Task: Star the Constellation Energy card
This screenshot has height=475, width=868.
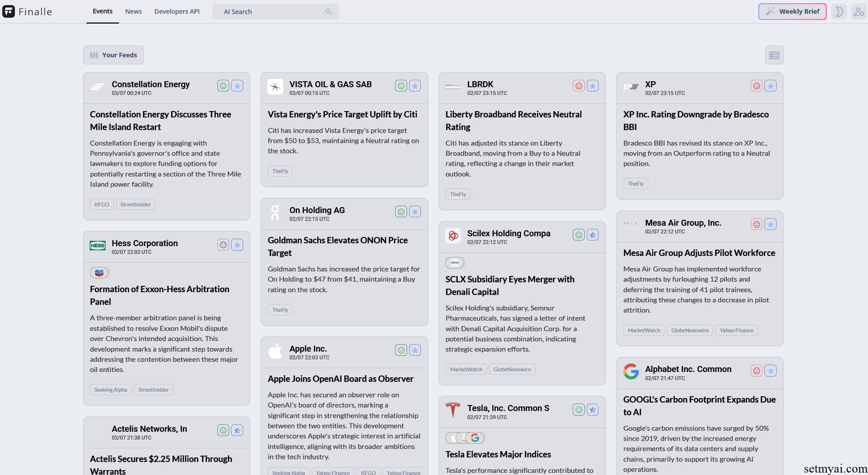Action: click(237, 86)
